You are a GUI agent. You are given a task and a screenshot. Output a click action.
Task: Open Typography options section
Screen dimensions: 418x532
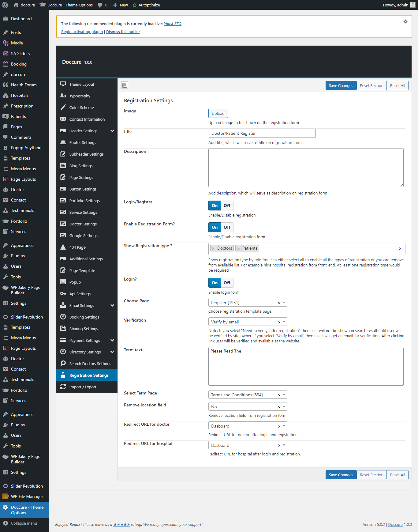tap(80, 96)
